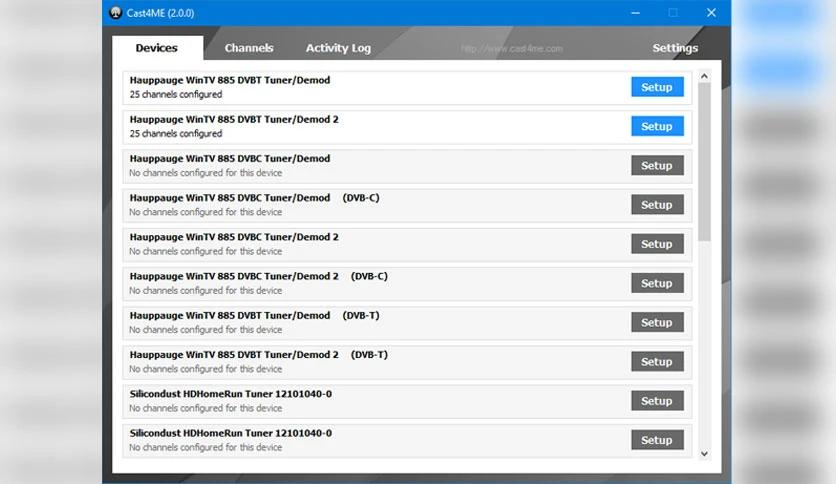This screenshot has height=484, width=836.
Task: Click Setup for DVBT Tuner/Demod (DVB-T)
Action: tap(657, 322)
